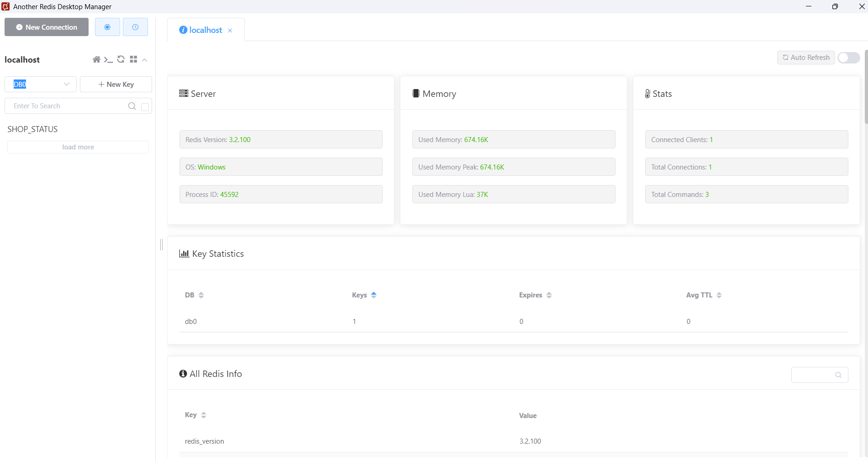The image size is (868, 461).
Task: Click the db0 row in Key Statistics
Action: (514, 321)
